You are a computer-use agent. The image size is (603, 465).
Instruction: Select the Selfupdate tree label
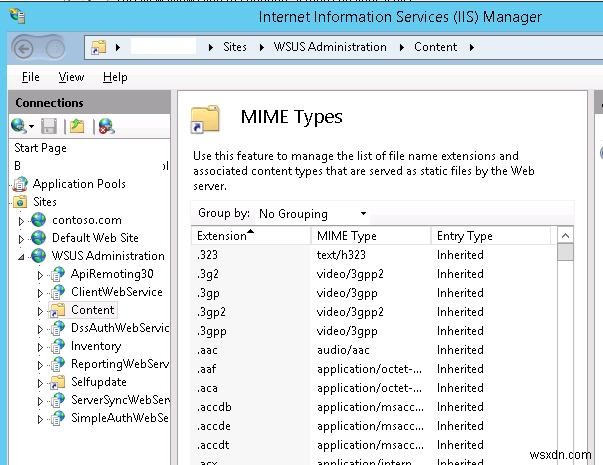99,382
